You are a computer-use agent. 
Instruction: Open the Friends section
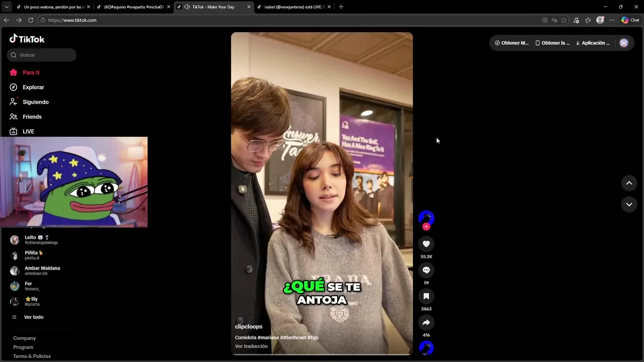point(32,117)
